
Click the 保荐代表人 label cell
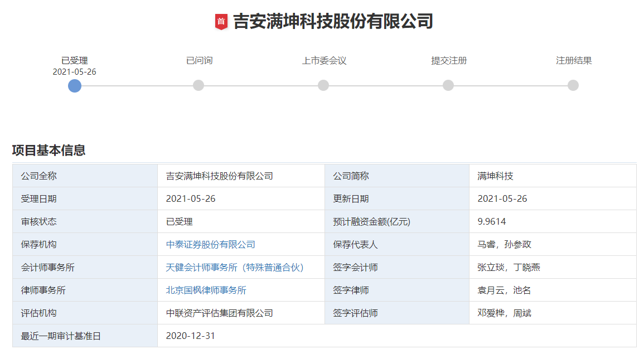397,244
